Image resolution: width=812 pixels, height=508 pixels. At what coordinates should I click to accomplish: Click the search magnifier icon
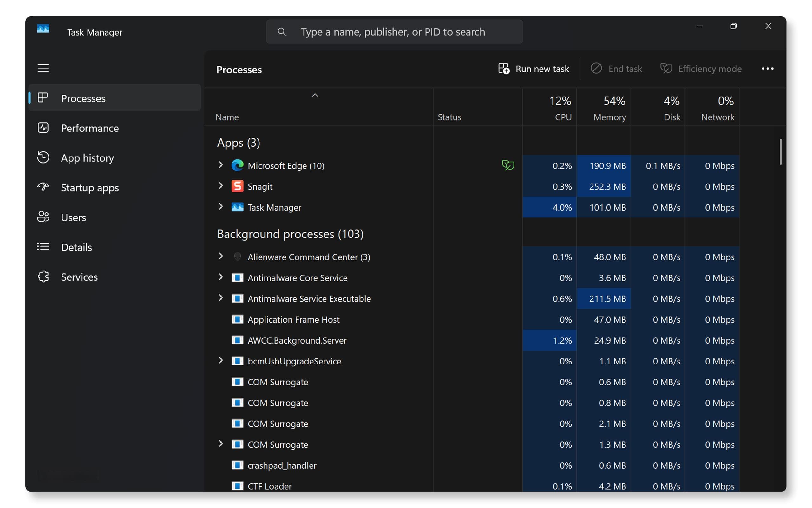(282, 31)
